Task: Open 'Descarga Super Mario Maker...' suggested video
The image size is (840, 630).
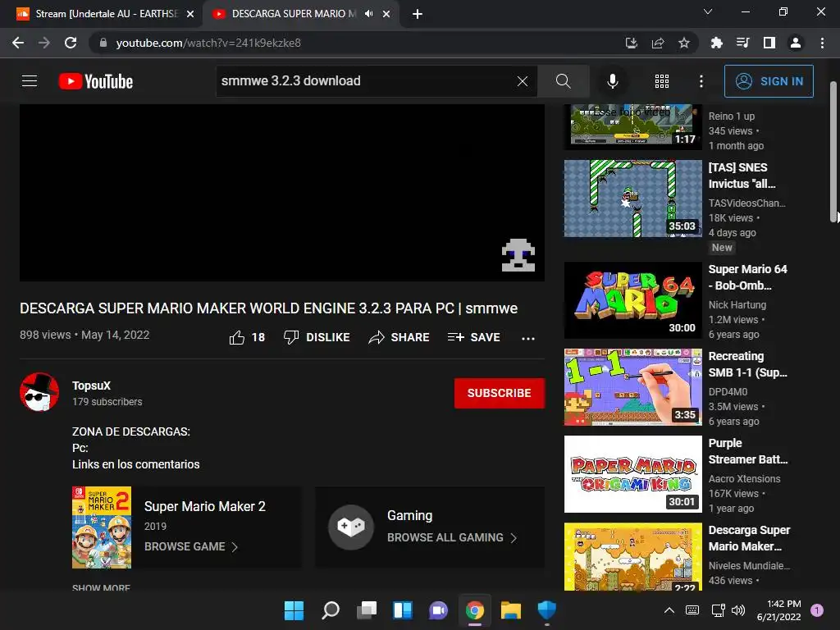Action: click(x=749, y=538)
